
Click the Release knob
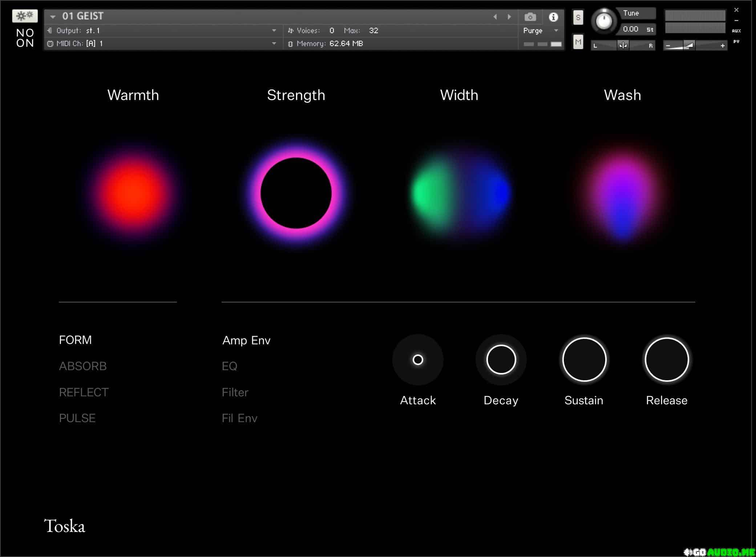pyautogui.click(x=667, y=360)
